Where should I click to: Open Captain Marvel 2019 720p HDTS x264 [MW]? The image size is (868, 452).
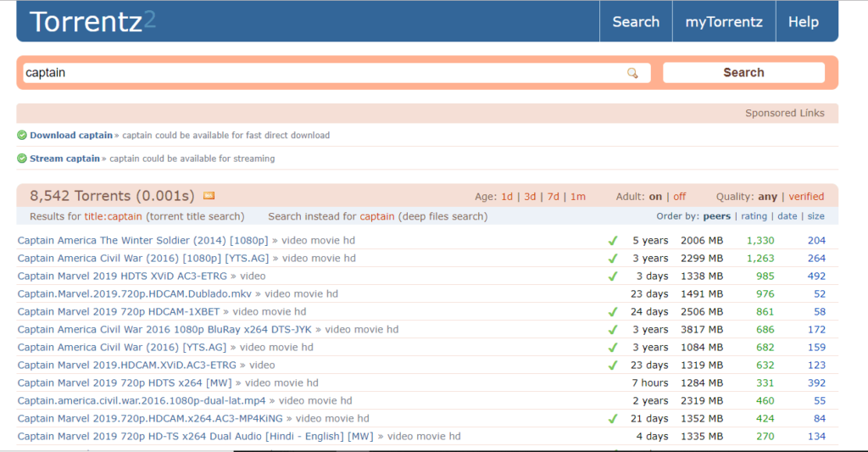(125, 382)
